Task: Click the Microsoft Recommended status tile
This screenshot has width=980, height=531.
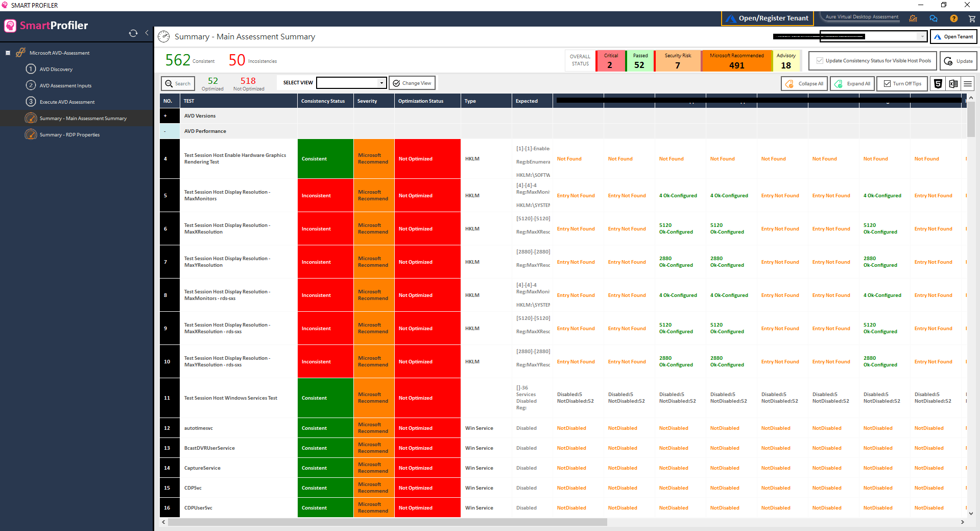Action: point(737,61)
